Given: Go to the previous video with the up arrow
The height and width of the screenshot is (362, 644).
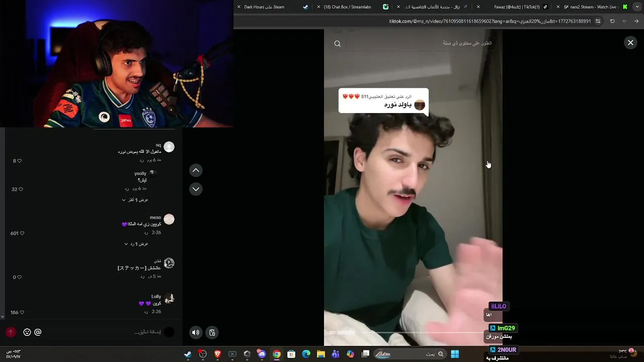Looking at the screenshot, I should [196, 170].
